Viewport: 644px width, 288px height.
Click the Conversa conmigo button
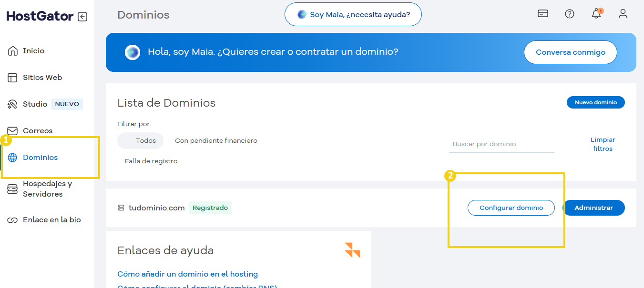[571, 52]
